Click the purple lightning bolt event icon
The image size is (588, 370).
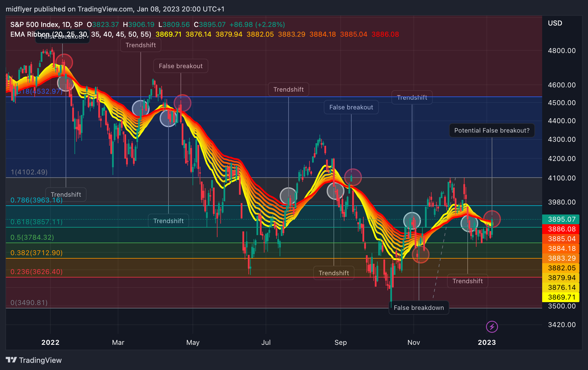492,326
